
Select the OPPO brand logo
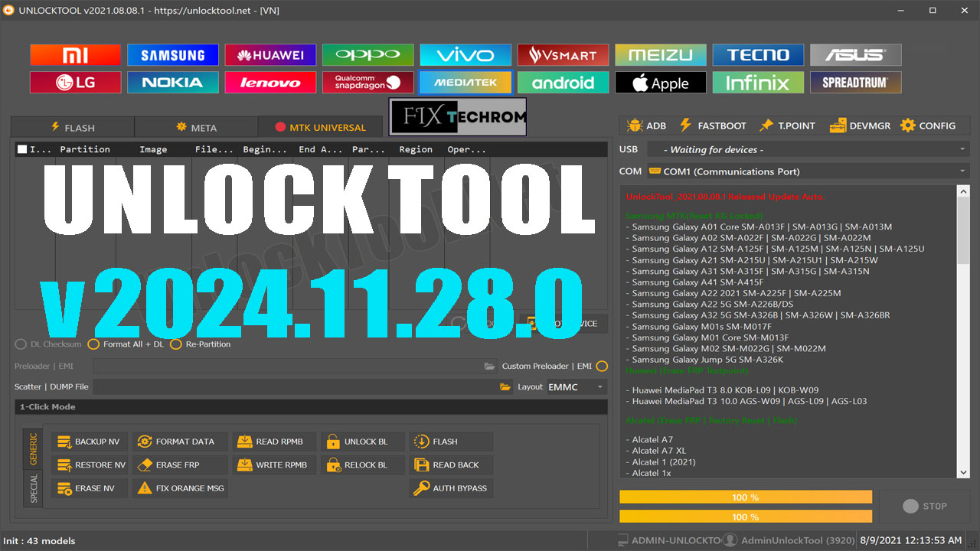coord(367,54)
